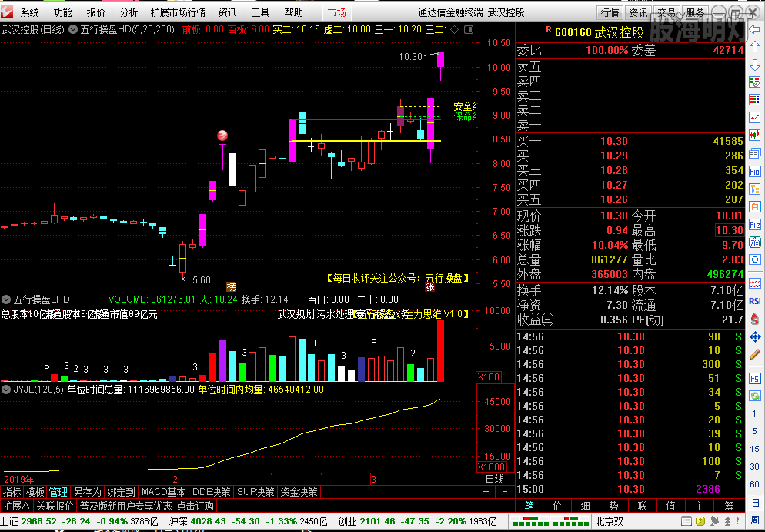Select the 15-minute period button
The width and height of the screenshot is (765, 532).
(x=755, y=449)
